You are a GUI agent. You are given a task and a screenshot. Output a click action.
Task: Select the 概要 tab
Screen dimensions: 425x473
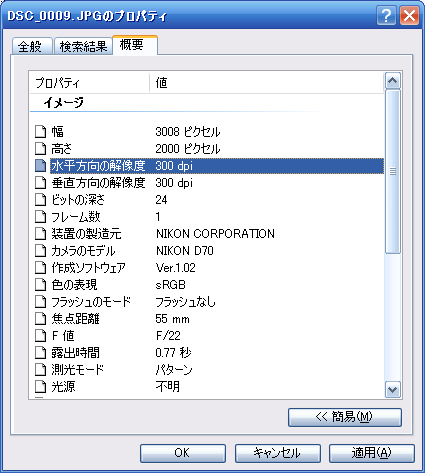click(x=134, y=45)
